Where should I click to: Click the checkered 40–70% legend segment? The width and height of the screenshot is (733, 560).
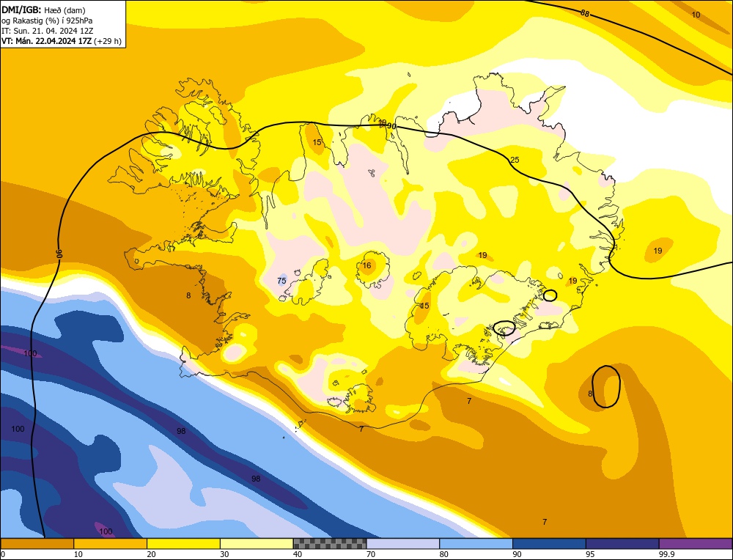coord(330,544)
